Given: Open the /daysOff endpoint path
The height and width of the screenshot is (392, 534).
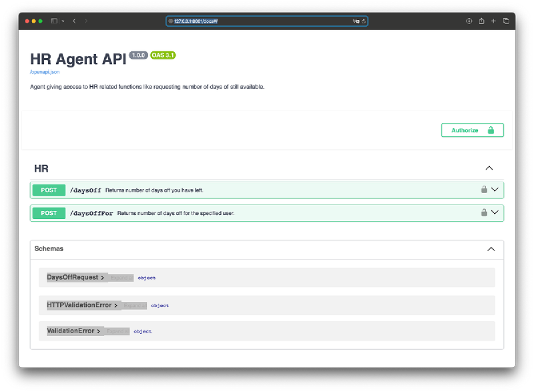Looking at the screenshot, I should [85, 190].
